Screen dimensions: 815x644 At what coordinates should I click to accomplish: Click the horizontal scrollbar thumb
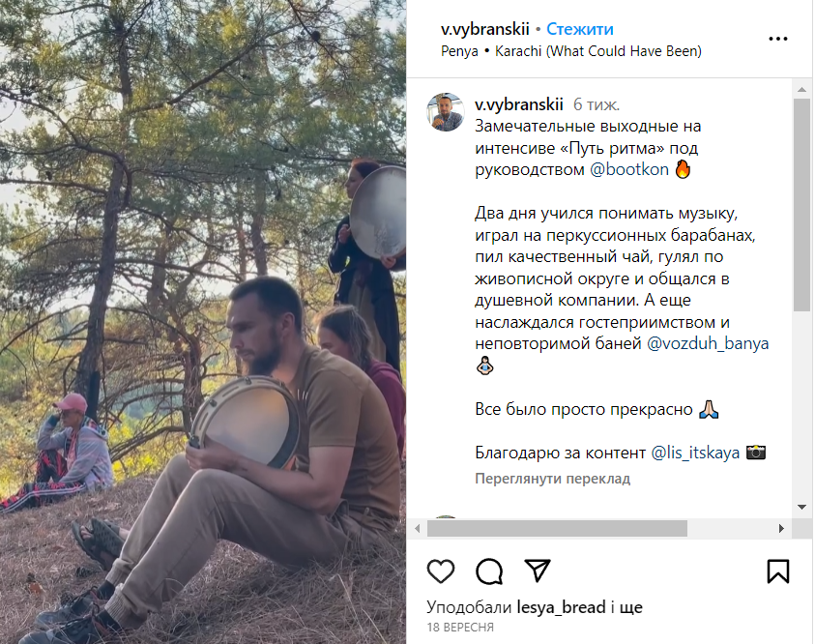[557, 529]
